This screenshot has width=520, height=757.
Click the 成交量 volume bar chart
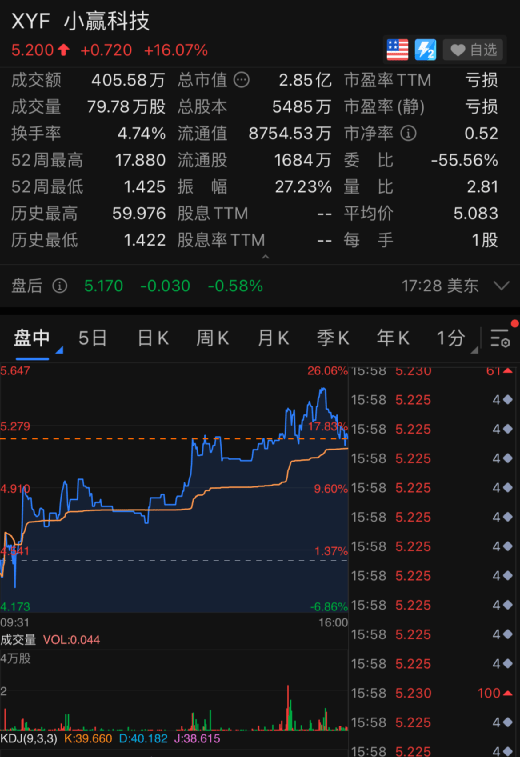(174, 690)
